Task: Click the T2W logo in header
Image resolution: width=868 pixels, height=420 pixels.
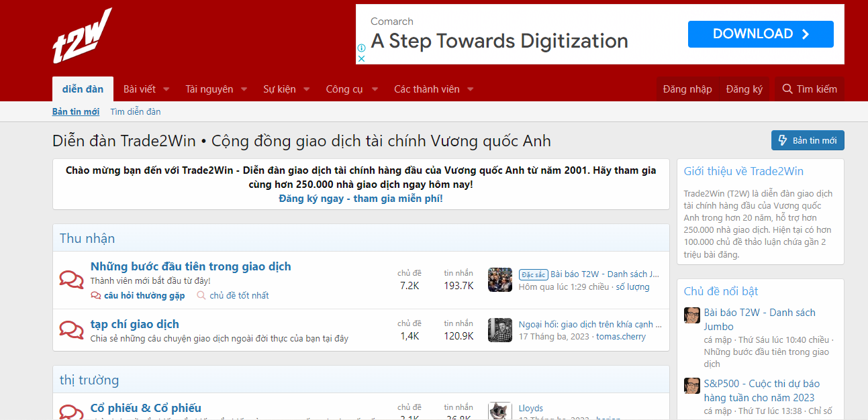Action: [x=83, y=36]
